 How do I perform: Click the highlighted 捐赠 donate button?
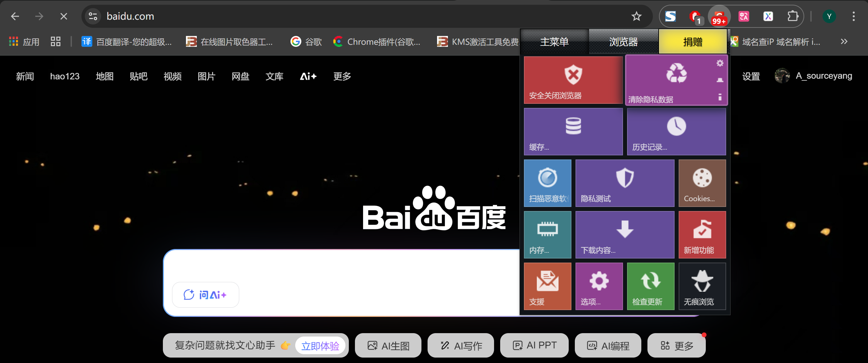[692, 41]
